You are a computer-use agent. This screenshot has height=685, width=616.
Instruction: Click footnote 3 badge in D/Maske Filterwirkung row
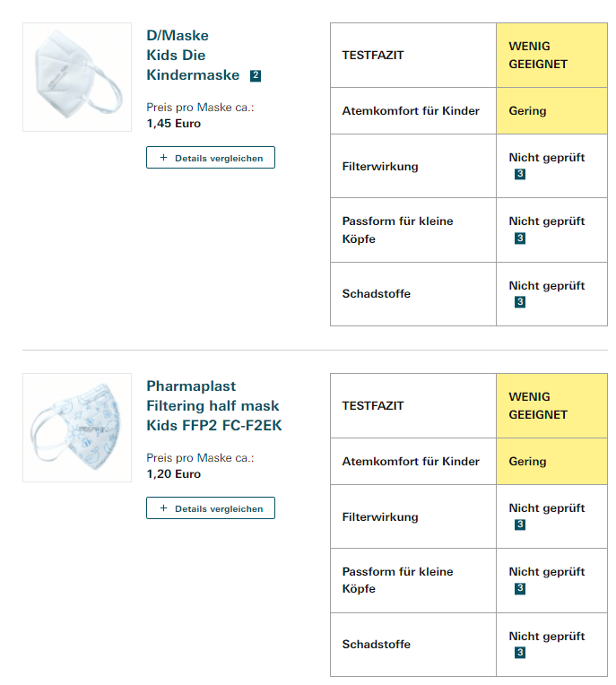[520, 174]
